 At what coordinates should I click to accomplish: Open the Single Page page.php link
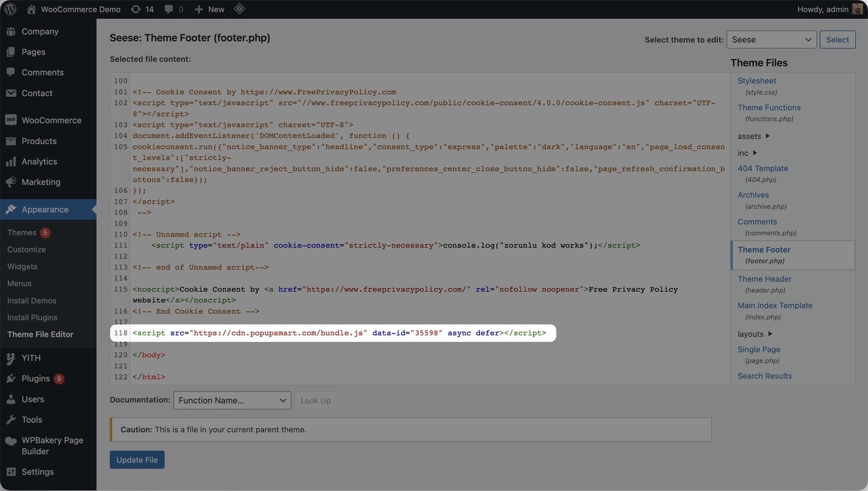[x=759, y=349]
